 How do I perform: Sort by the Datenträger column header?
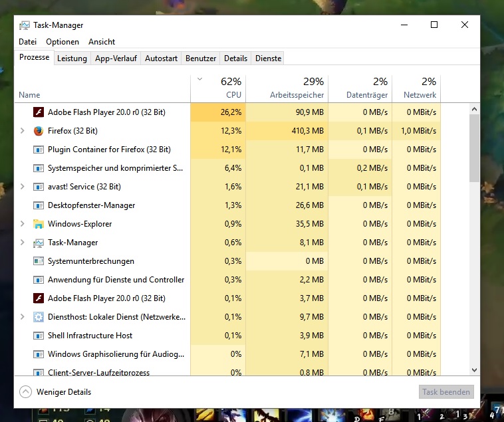point(360,88)
